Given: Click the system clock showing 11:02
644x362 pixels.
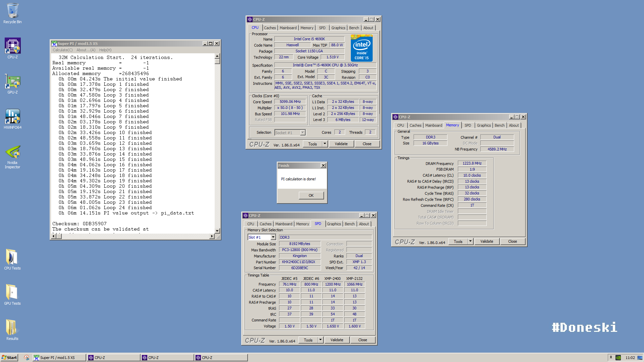Looking at the screenshot, I should pos(630,358).
